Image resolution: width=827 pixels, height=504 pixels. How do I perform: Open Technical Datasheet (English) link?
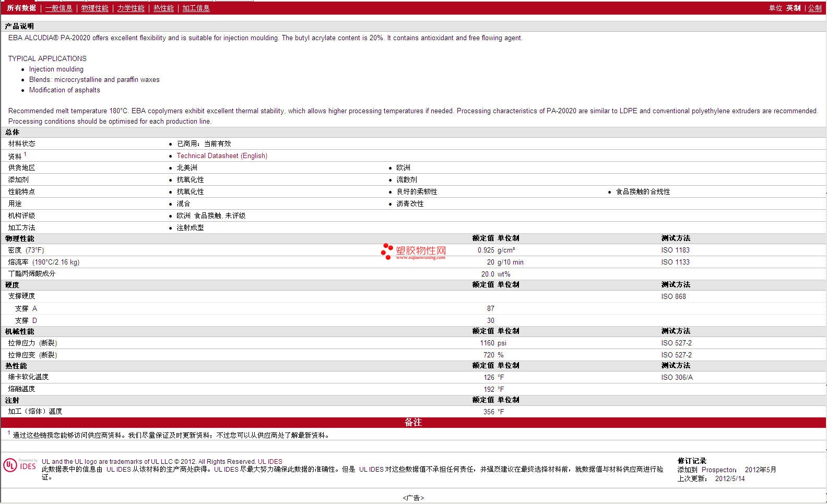pyautogui.click(x=222, y=155)
